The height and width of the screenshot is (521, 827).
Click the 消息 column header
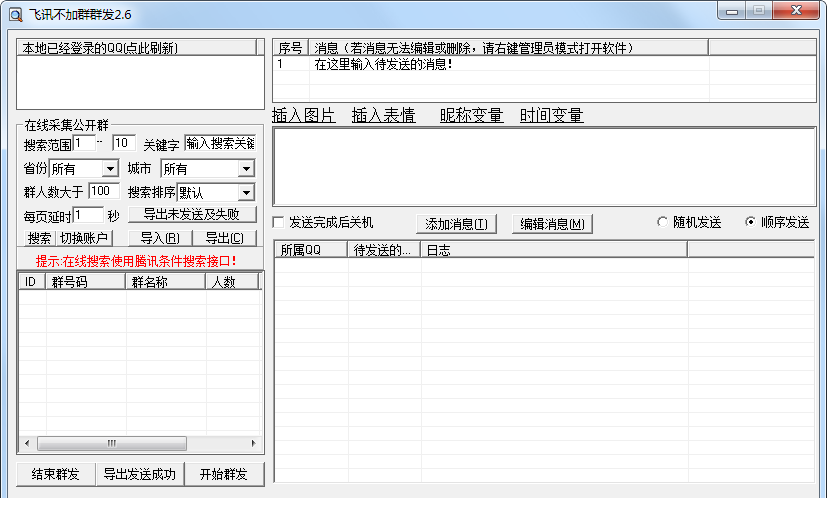click(508, 48)
